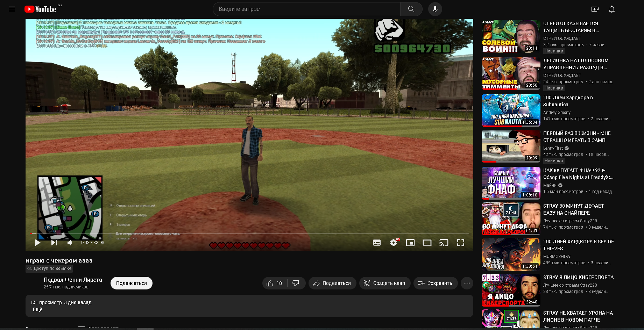The image size is (644, 330).
Task: Click the search magnifier button
Action: 411,9
